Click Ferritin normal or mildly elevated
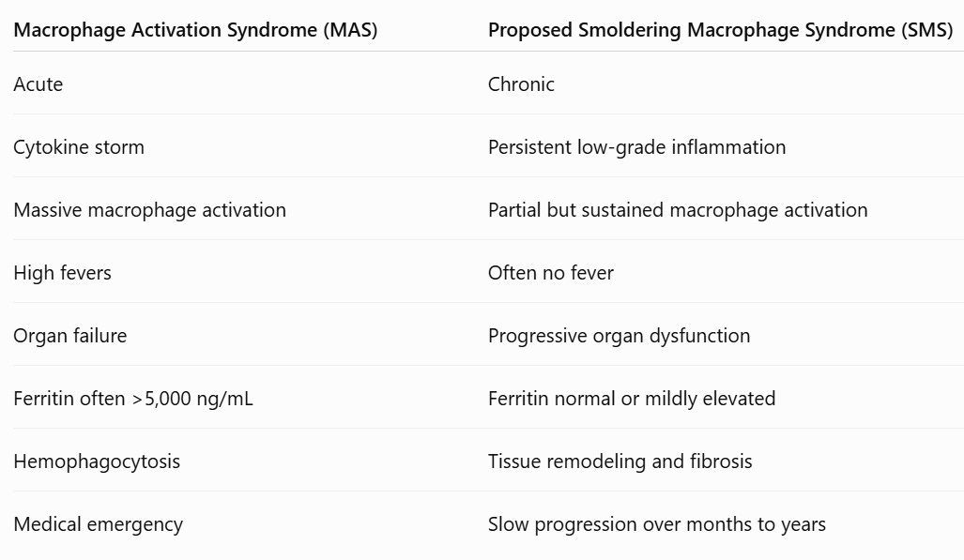The width and height of the screenshot is (964, 560). 632,399
